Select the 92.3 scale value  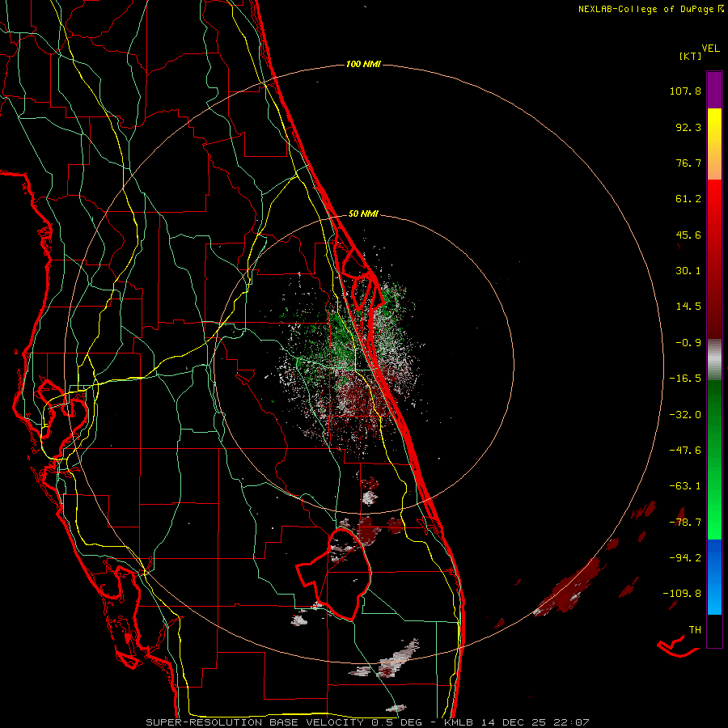click(x=688, y=127)
